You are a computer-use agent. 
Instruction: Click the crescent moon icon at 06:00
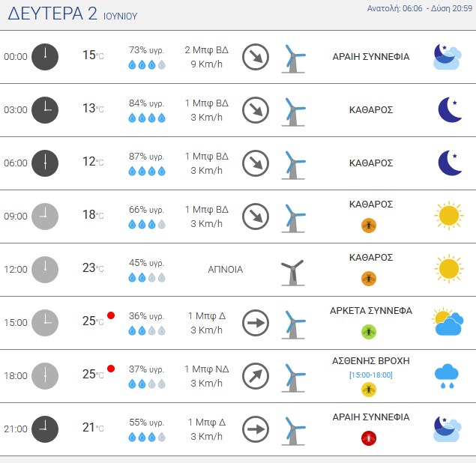pyautogui.click(x=451, y=163)
